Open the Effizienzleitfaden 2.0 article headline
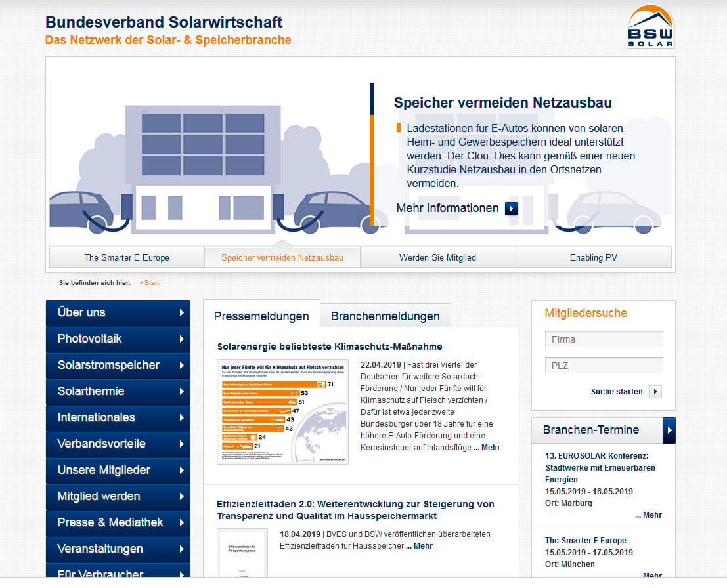The width and height of the screenshot is (727, 588). [355, 510]
